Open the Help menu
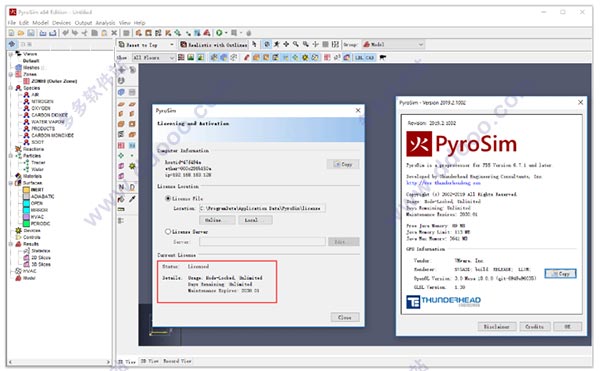Image resolution: width=600 pixels, height=371 pixels. click(139, 23)
